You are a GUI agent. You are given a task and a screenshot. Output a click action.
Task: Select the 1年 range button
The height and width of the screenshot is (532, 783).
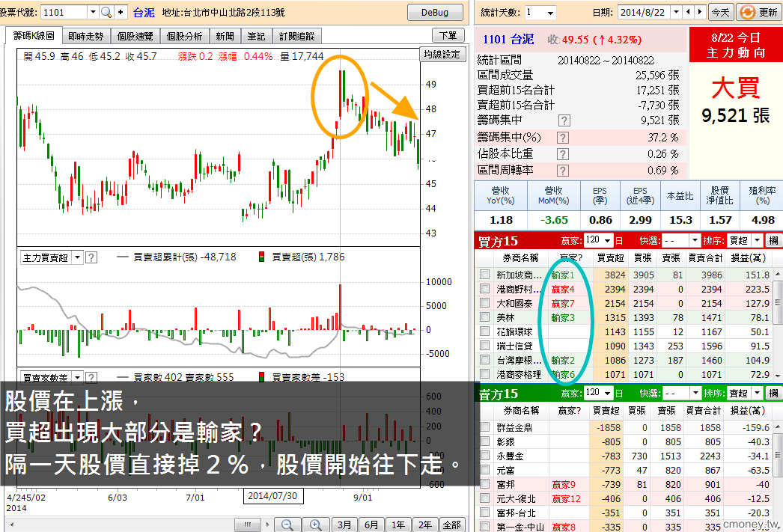point(398,525)
